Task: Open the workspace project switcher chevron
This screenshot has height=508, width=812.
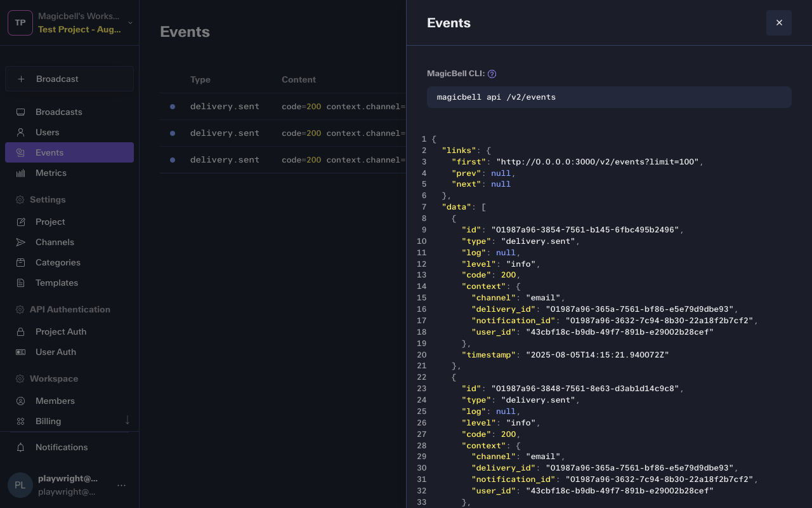Action: click(130, 23)
